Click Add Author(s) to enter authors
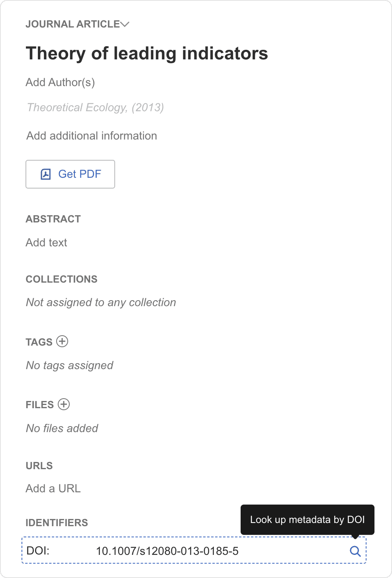392x578 pixels. [x=61, y=83]
